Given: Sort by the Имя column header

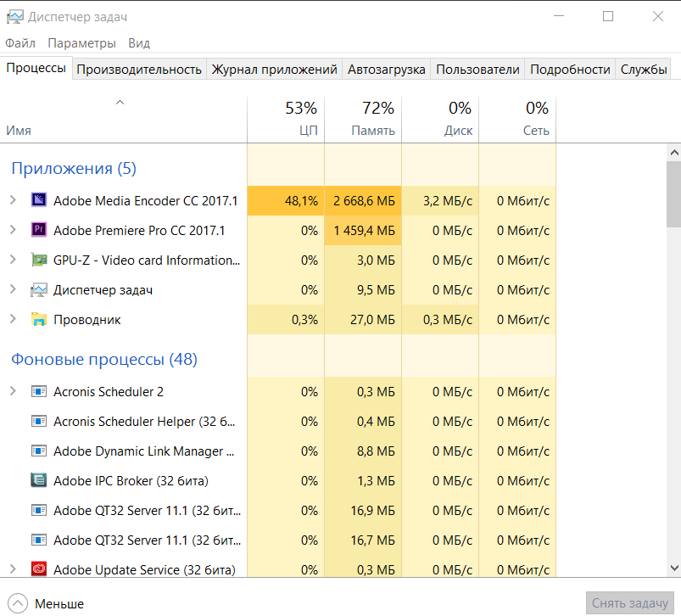Looking at the screenshot, I should (123, 120).
